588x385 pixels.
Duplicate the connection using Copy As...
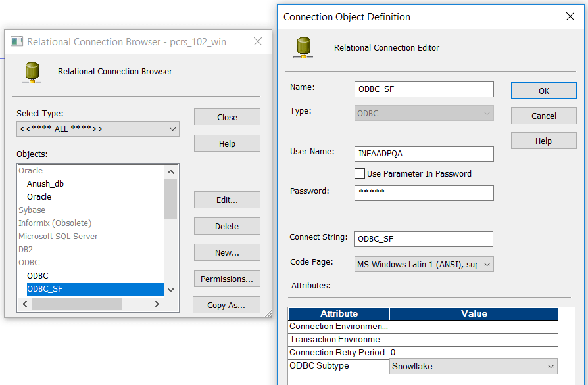point(226,304)
